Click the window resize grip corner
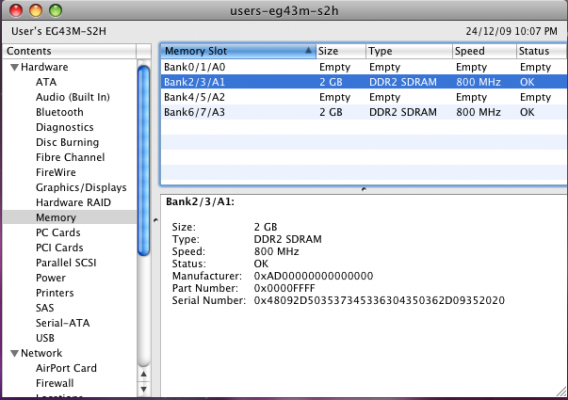568x400 pixels. 561,391
